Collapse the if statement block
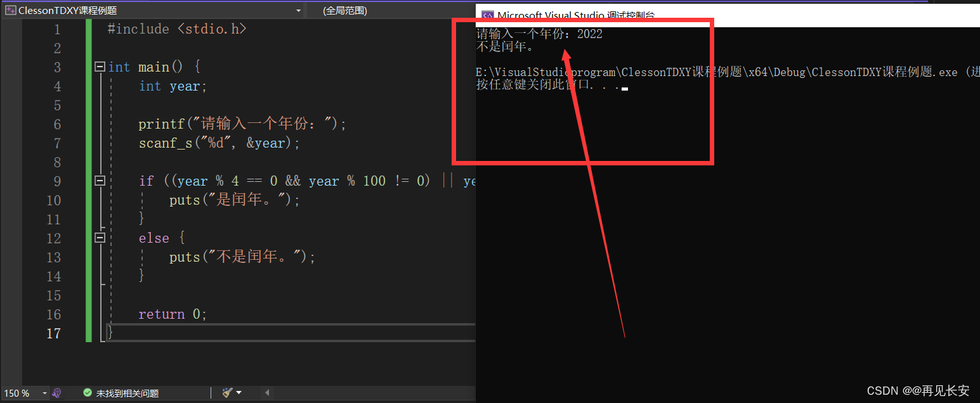Viewport: 980px width, 403px height. (100, 181)
